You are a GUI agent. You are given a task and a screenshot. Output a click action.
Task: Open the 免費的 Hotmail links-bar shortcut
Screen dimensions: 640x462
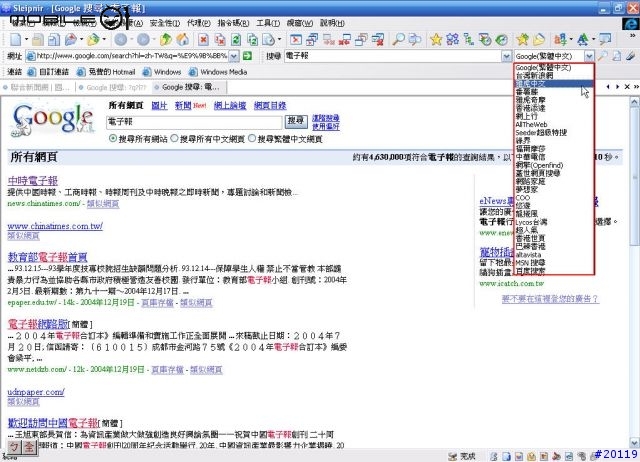pyautogui.click(x=107, y=72)
